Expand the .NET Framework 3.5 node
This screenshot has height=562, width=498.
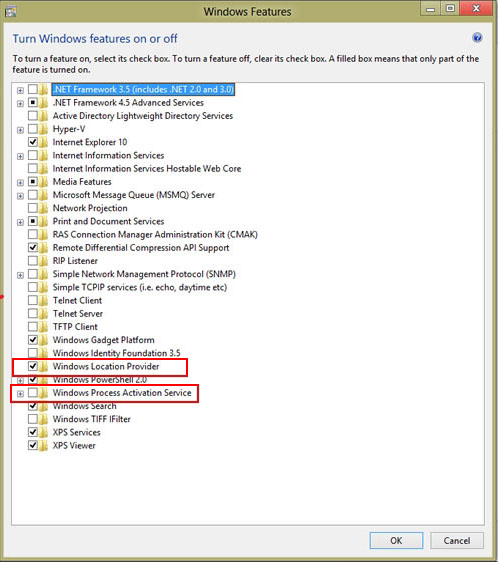click(x=20, y=90)
